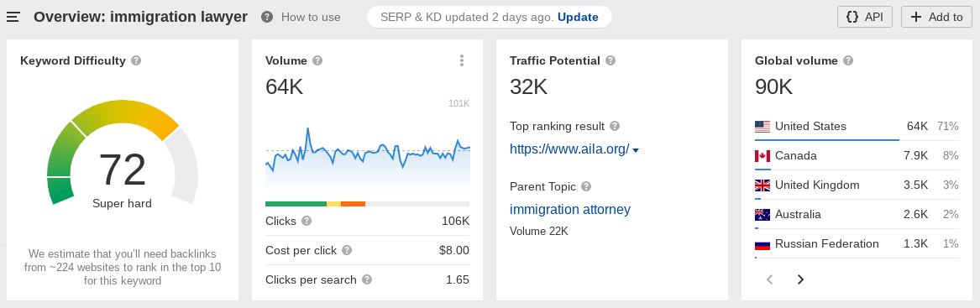The image size is (980, 308).
Task: Click the Top ranking result info icon
Action: tap(615, 126)
